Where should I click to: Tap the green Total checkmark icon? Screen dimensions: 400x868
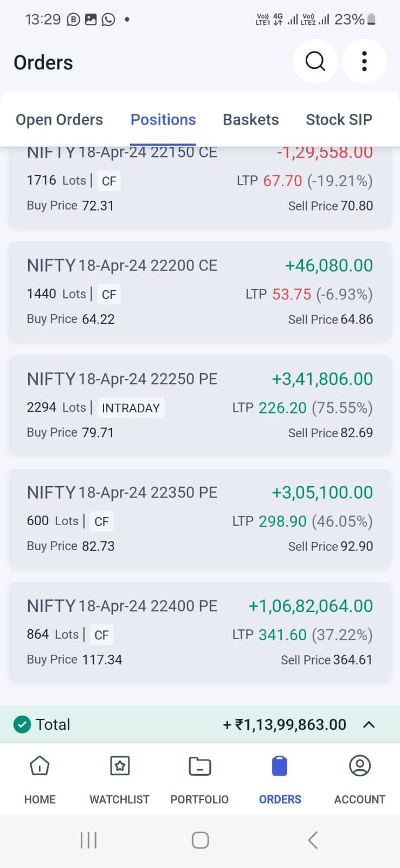(x=22, y=724)
